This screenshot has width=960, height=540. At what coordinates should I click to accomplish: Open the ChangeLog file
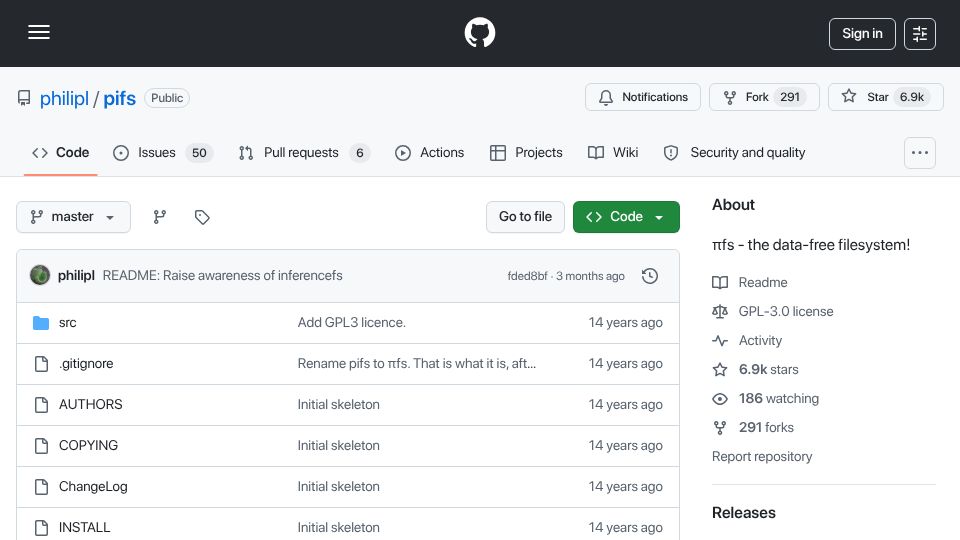pyautogui.click(x=93, y=487)
